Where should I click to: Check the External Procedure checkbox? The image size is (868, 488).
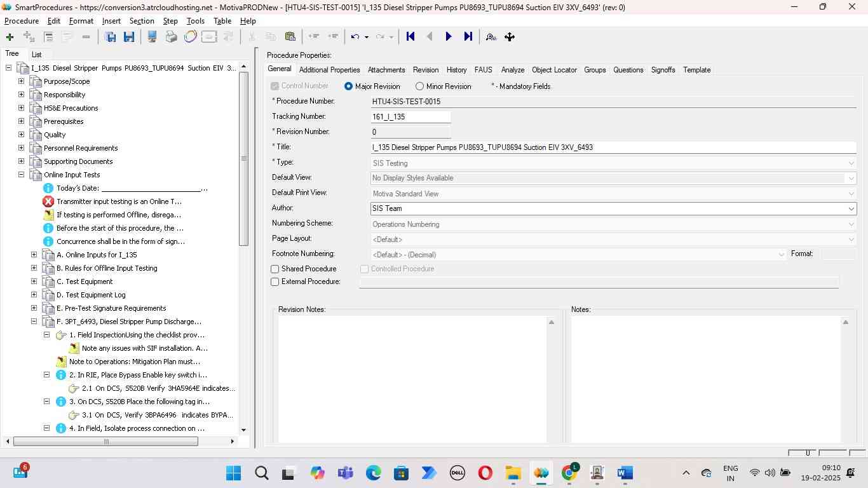tap(275, 282)
